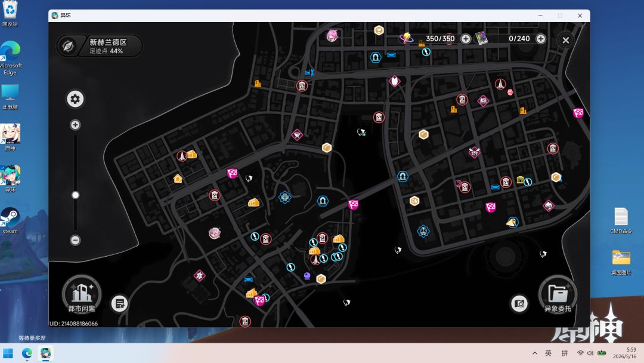Click the 异环 game icon in taskbar
The height and width of the screenshot is (363, 644).
tap(45, 353)
